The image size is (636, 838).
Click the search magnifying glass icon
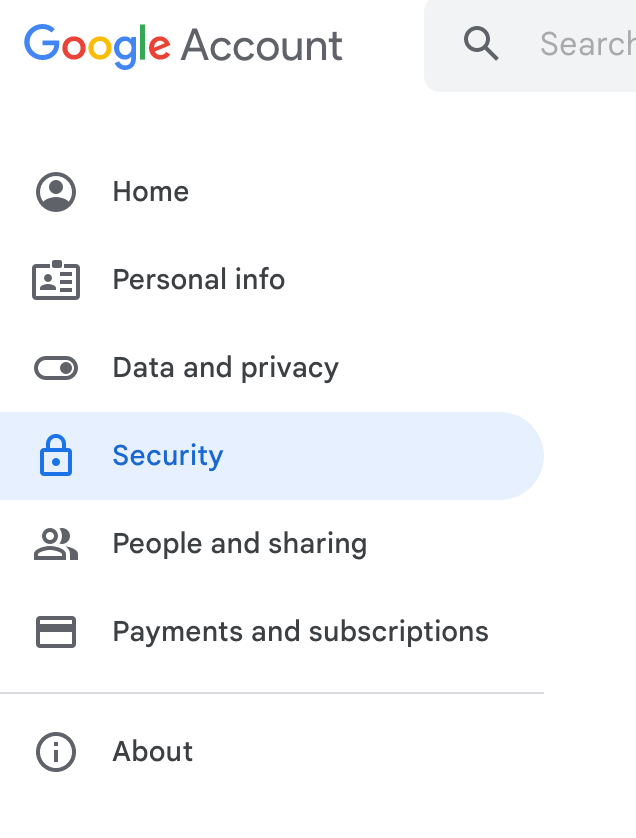click(481, 44)
